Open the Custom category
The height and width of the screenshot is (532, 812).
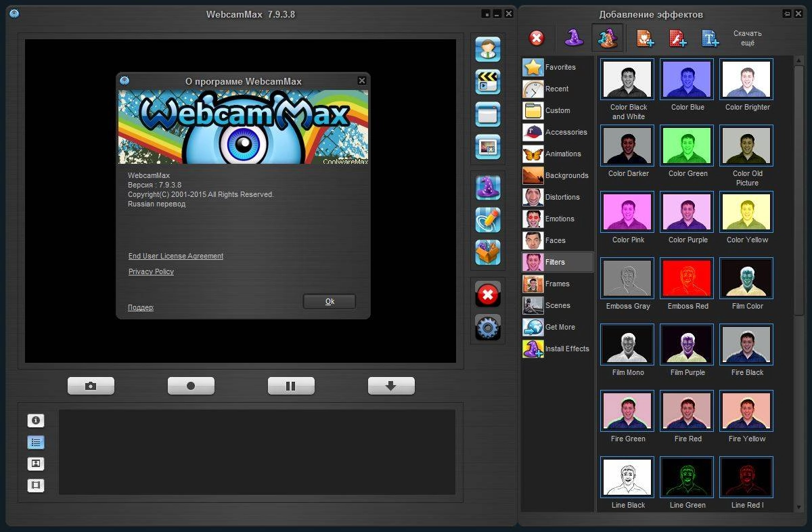tap(558, 110)
